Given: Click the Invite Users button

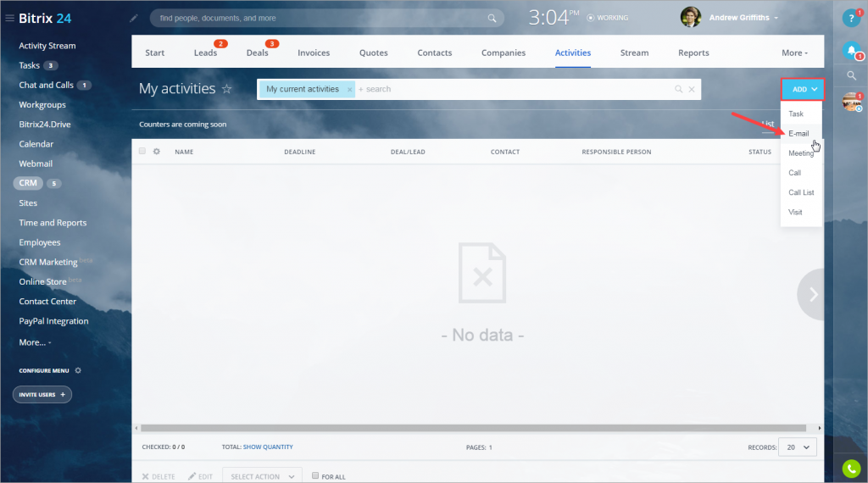Looking at the screenshot, I should point(42,395).
